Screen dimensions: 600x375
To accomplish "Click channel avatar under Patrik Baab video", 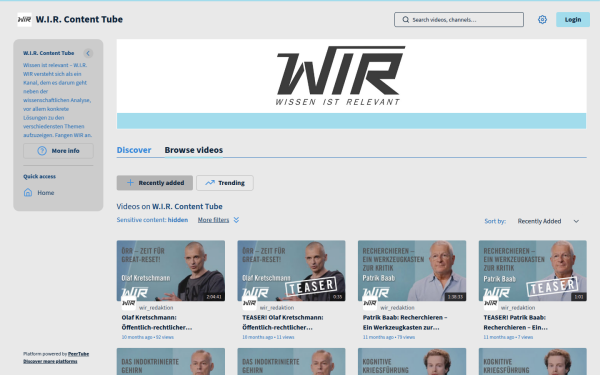I will tap(370, 303).
